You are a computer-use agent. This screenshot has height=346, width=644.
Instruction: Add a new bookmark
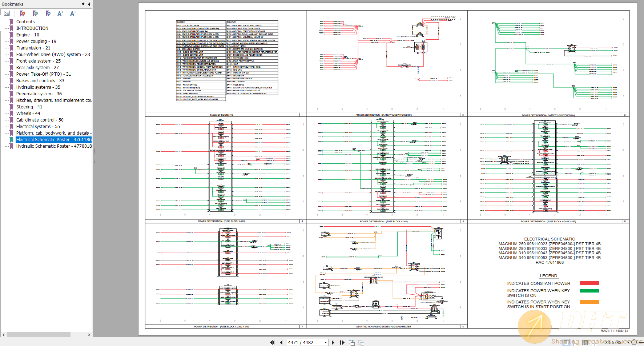point(35,13)
